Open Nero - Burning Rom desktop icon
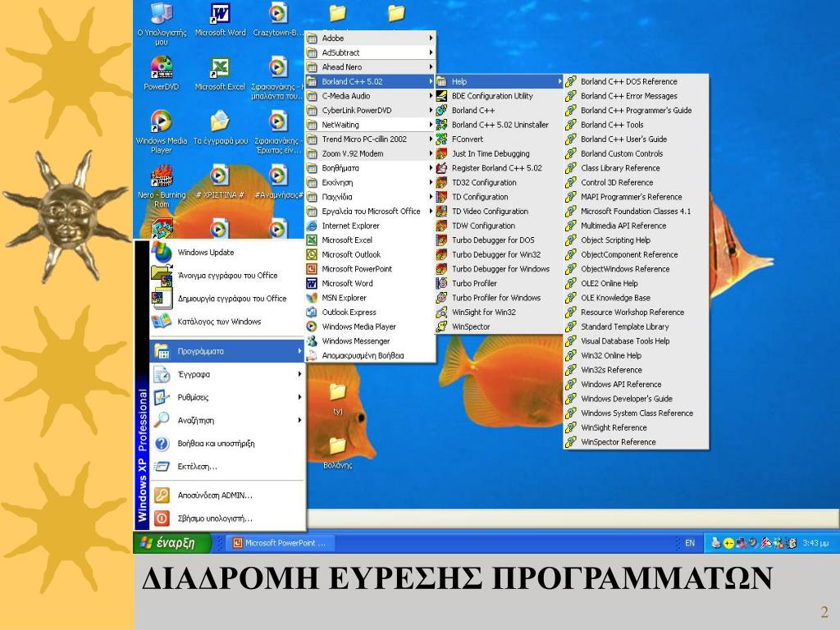The image size is (840, 630). click(162, 186)
